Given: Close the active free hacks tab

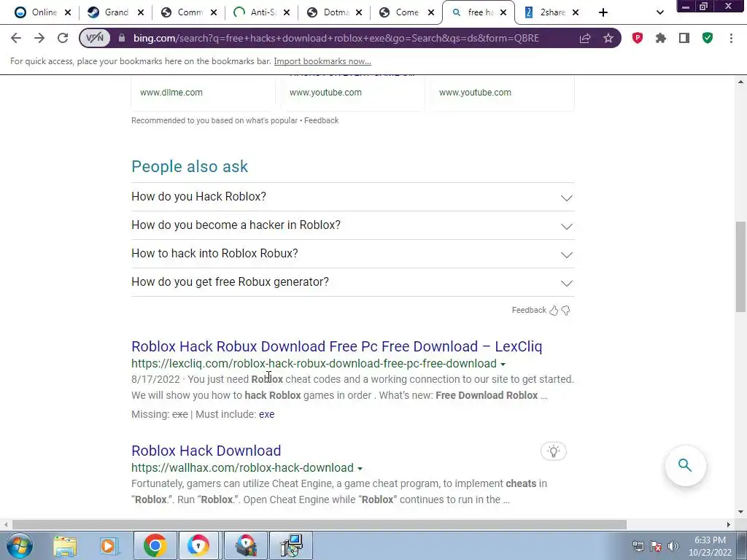Looking at the screenshot, I should pos(503,12).
